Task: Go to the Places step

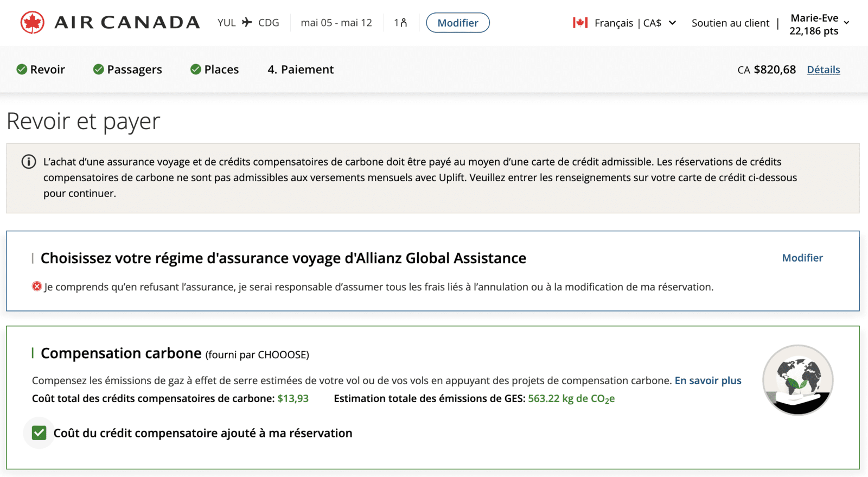Action: [215, 69]
